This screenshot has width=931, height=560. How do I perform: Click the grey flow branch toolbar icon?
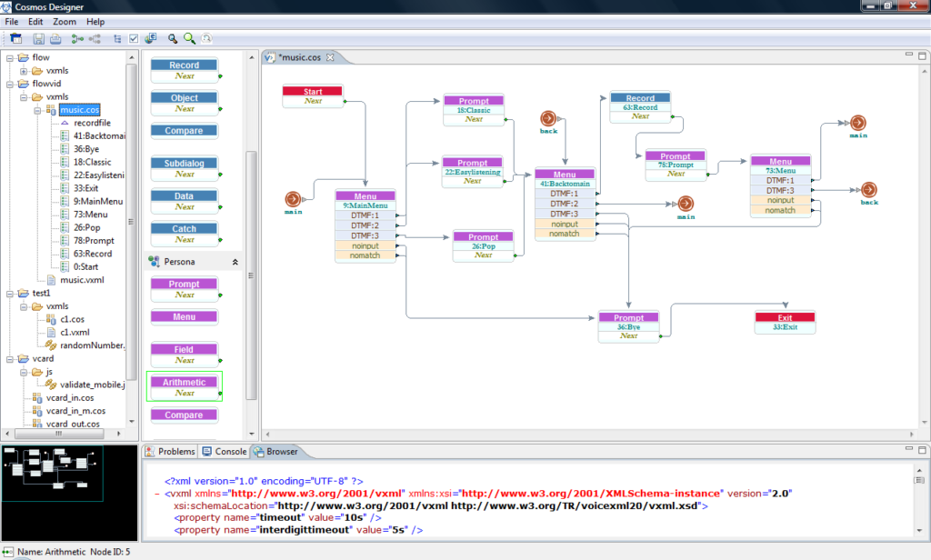coord(95,38)
